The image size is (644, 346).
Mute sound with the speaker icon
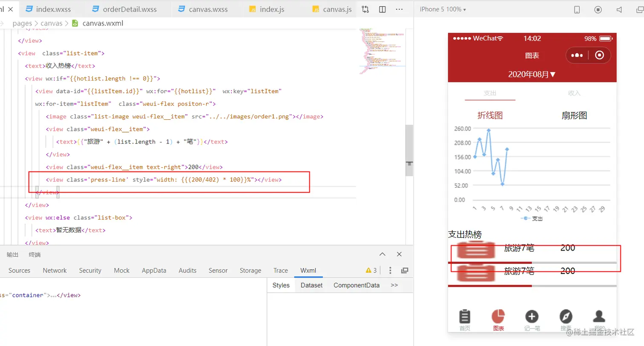(x=619, y=9)
